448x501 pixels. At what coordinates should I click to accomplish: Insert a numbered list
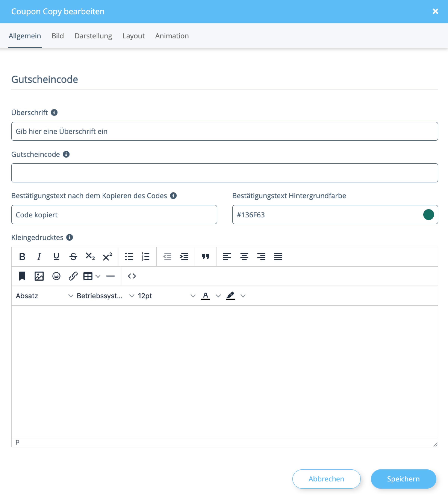pyautogui.click(x=146, y=256)
